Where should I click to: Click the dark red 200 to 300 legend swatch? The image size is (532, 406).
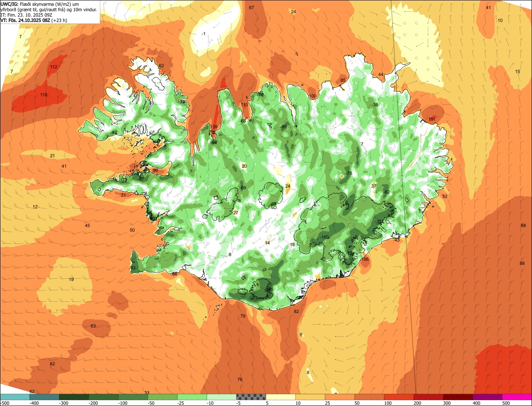tap(429, 397)
